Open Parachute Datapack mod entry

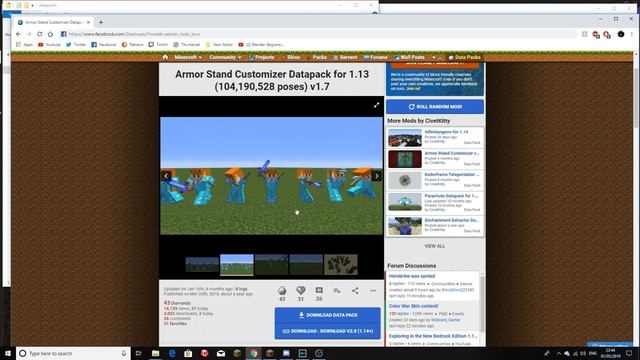[x=435, y=202]
